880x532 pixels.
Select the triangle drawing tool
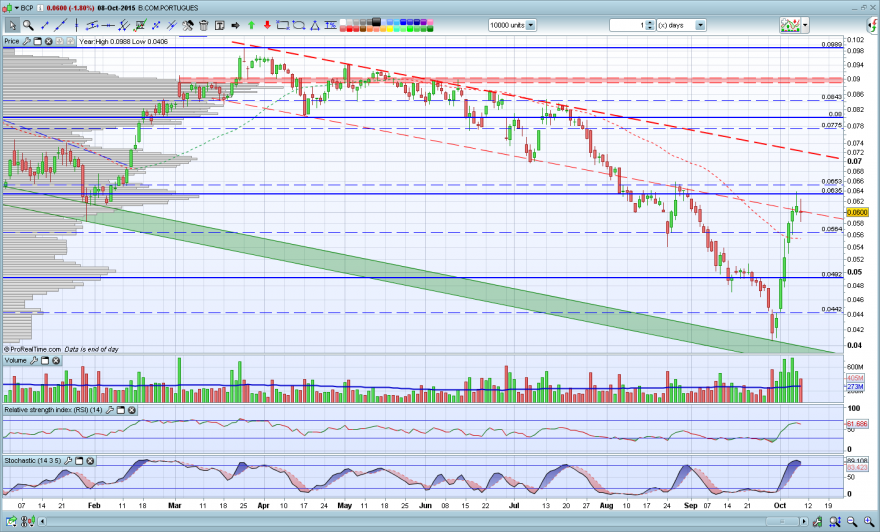[315, 25]
